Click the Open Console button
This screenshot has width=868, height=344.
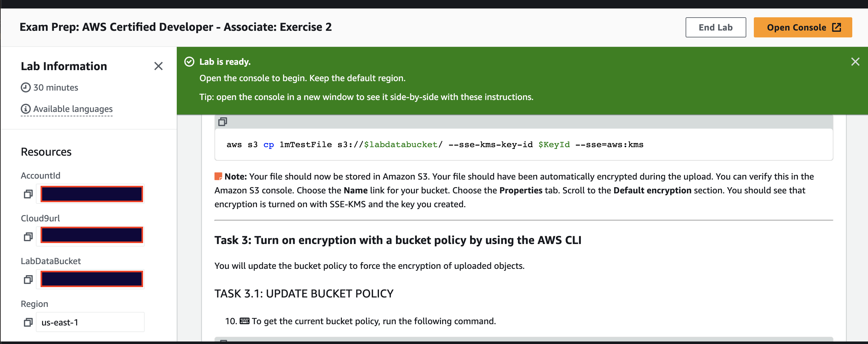click(803, 27)
